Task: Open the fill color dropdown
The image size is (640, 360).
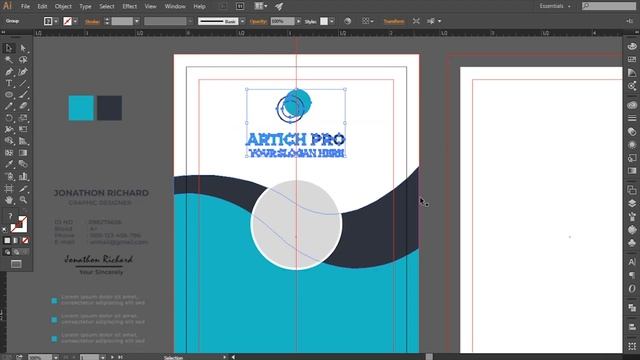Action: tap(56, 21)
